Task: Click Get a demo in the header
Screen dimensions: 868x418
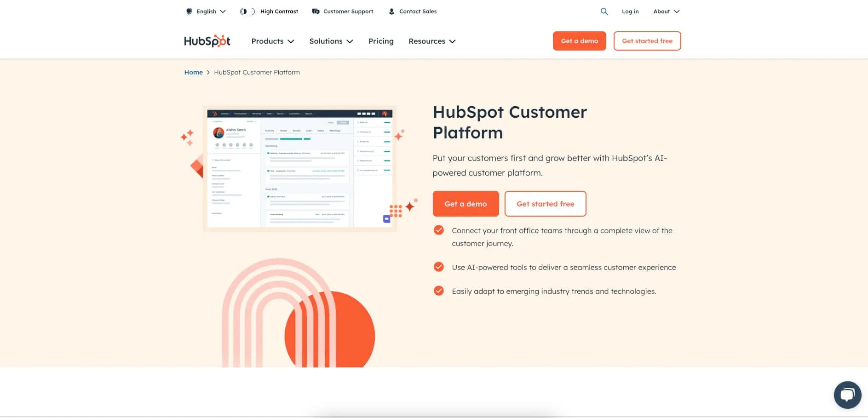Action: point(580,41)
